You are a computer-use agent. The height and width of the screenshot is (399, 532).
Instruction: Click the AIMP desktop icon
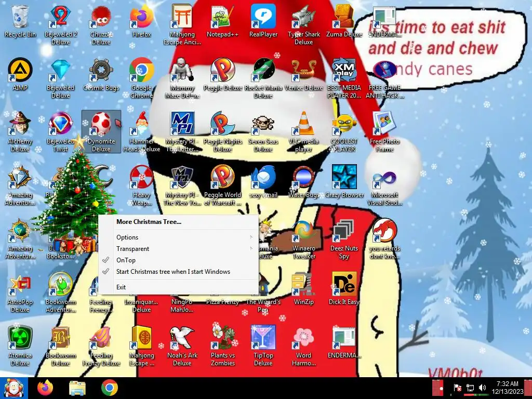click(x=20, y=75)
